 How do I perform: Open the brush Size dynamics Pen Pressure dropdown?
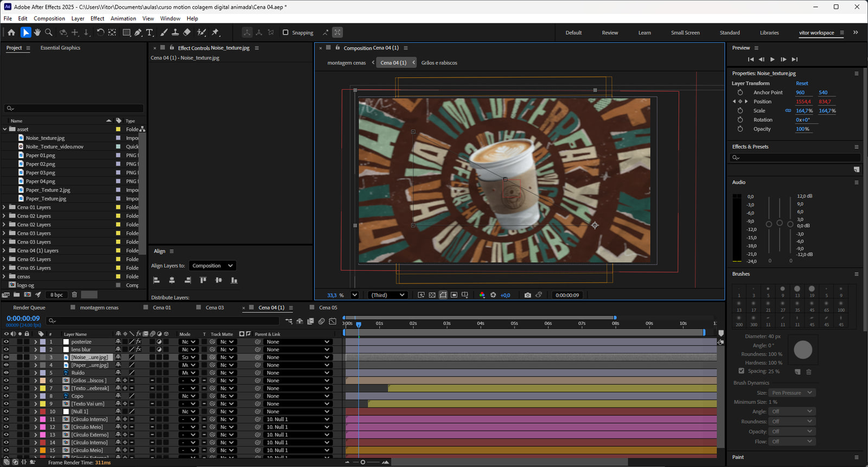tap(793, 393)
